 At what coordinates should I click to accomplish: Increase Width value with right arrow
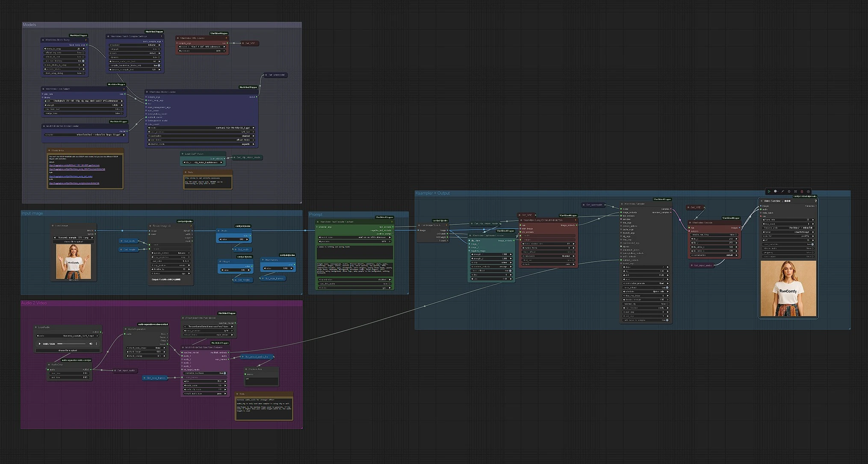click(247, 239)
